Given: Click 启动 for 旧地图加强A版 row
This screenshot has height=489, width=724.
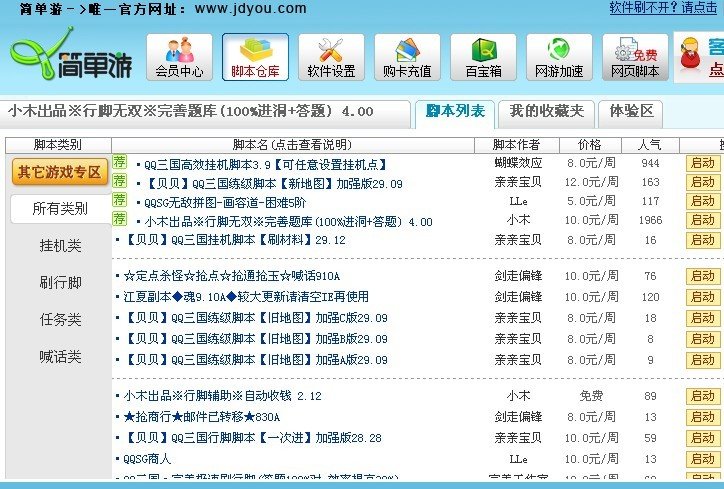Looking at the screenshot, I should 703,360.
